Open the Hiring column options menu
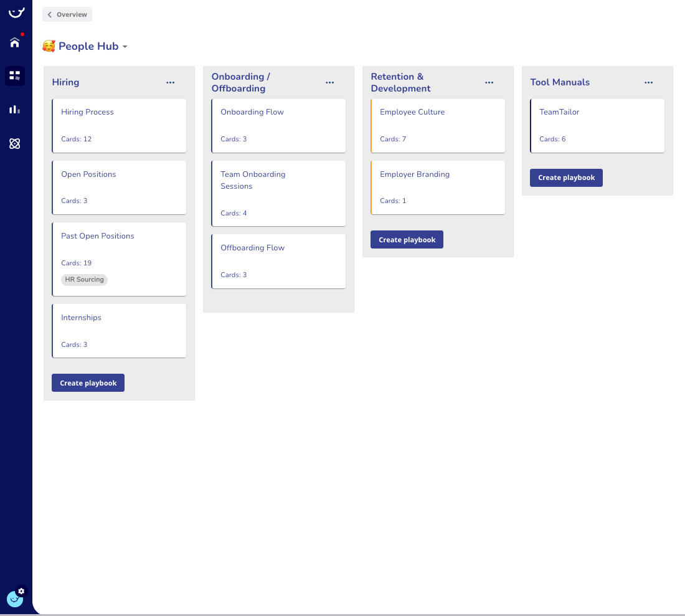The width and height of the screenshot is (685, 616). pos(170,82)
